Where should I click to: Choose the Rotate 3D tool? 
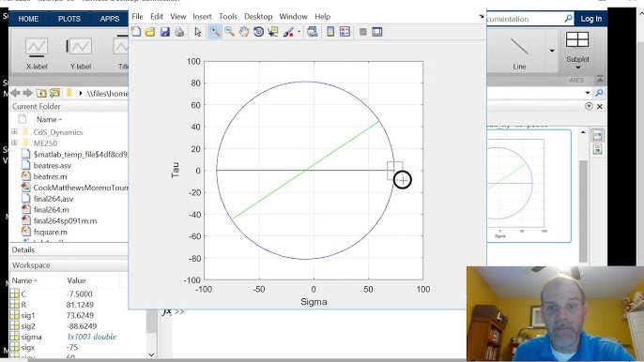(x=258, y=32)
